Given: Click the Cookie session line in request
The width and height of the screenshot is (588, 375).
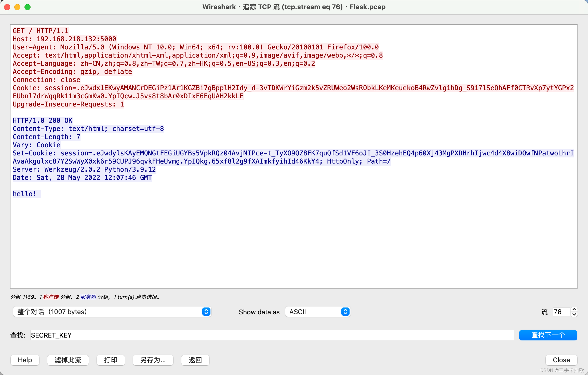Looking at the screenshot, I should click(x=293, y=88).
